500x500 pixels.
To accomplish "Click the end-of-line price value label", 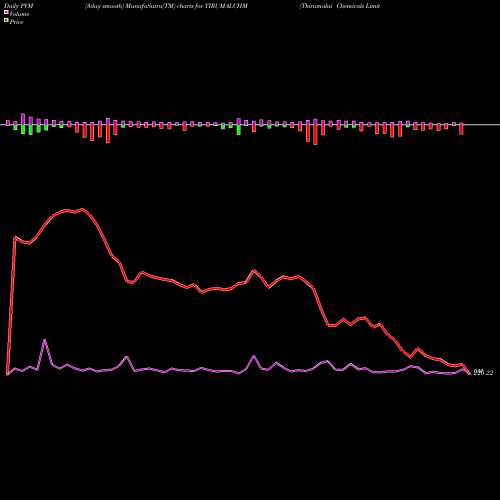I will (483, 372).
